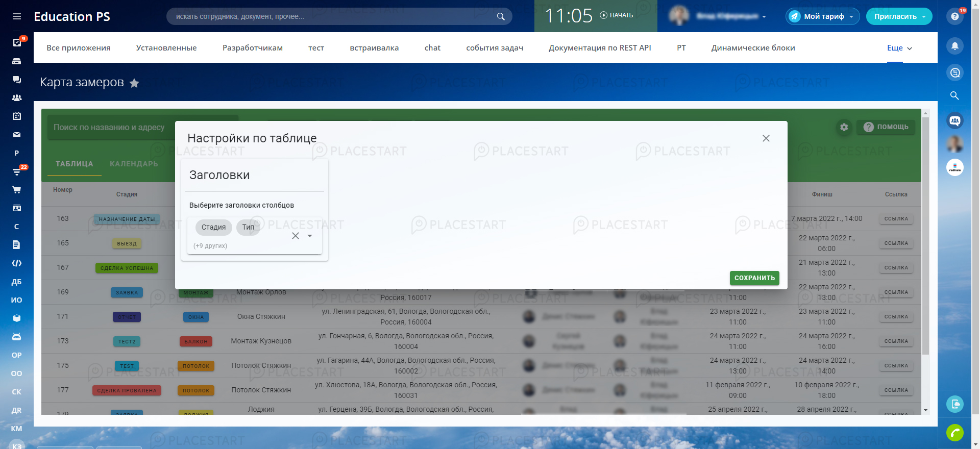980x449 pixels.
Task: Click the СДЕЛКА ПРОВАЛЕНА stage label
Action: pyautogui.click(x=127, y=390)
